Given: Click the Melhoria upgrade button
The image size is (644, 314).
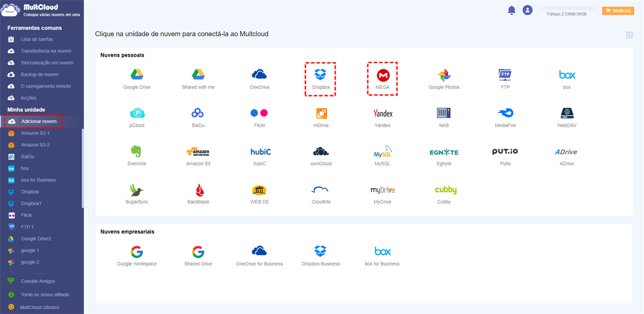Looking at the screenshot, I should pos(618,11).
